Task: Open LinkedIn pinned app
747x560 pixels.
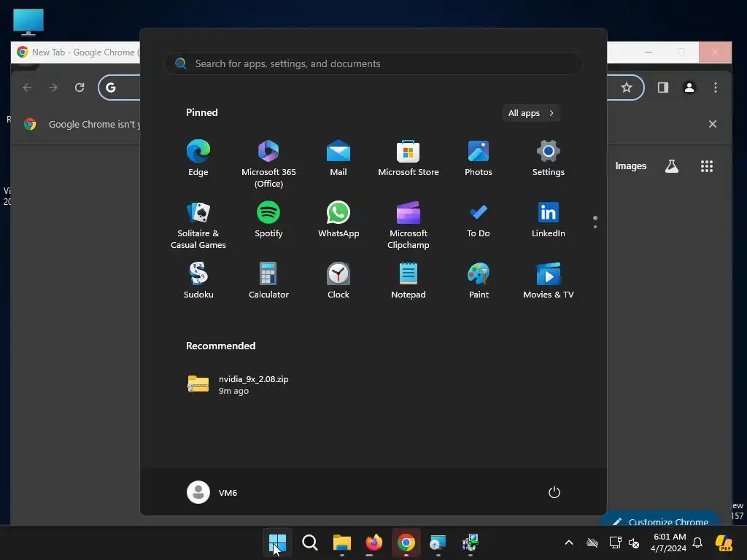Action: coord(549,219)
